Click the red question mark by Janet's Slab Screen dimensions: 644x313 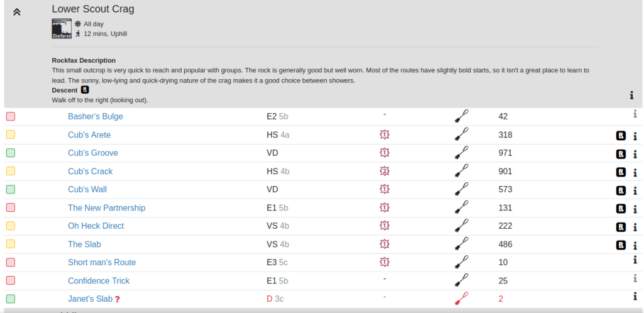tap(118, 299)
